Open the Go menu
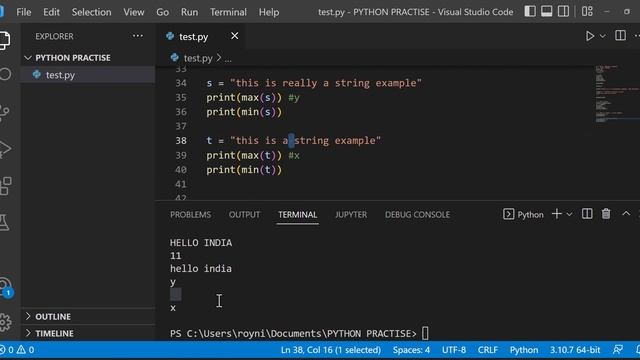Viewport: 640px width, 360px height. pyautogui.click(x=162, y=12)
